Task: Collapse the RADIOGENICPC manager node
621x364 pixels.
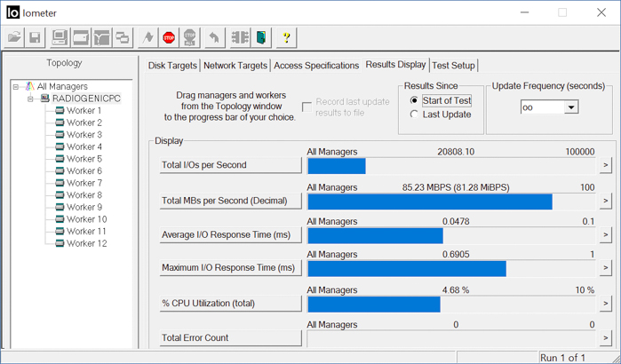Action: 30,99
